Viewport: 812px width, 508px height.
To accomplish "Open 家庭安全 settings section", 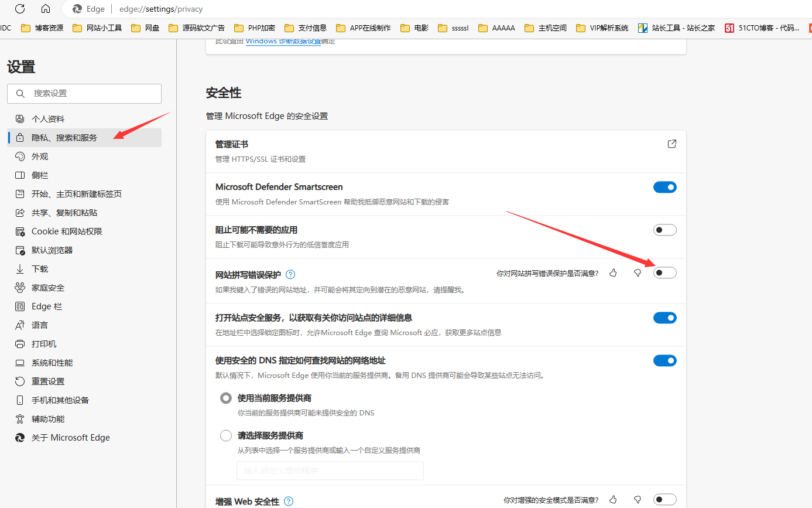I will click(84, 288).
